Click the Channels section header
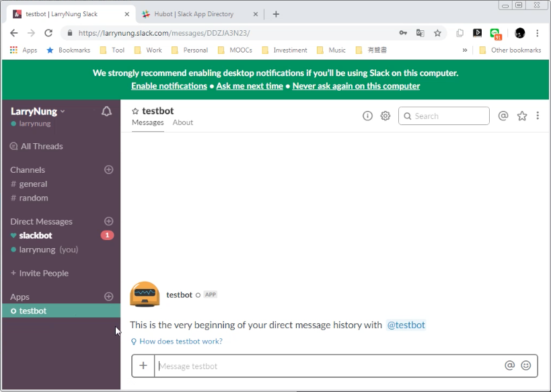Screen dimensions: 551x392 (28, 170)
